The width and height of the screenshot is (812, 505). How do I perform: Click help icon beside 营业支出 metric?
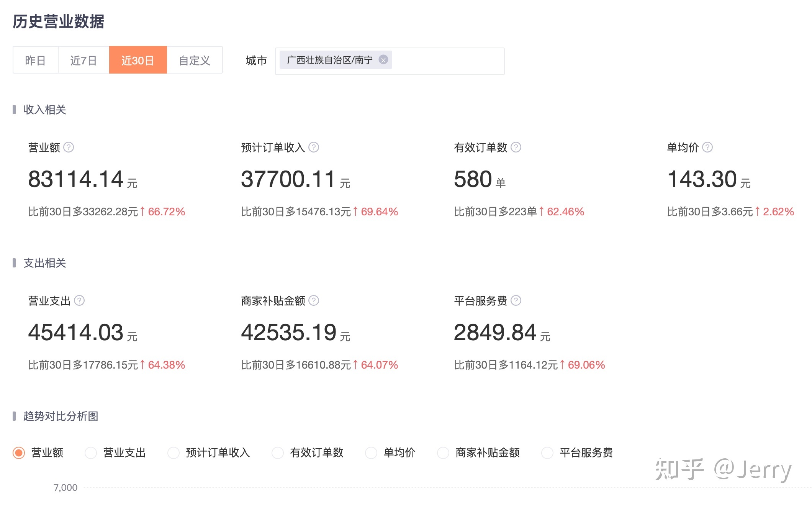(79, 300)
